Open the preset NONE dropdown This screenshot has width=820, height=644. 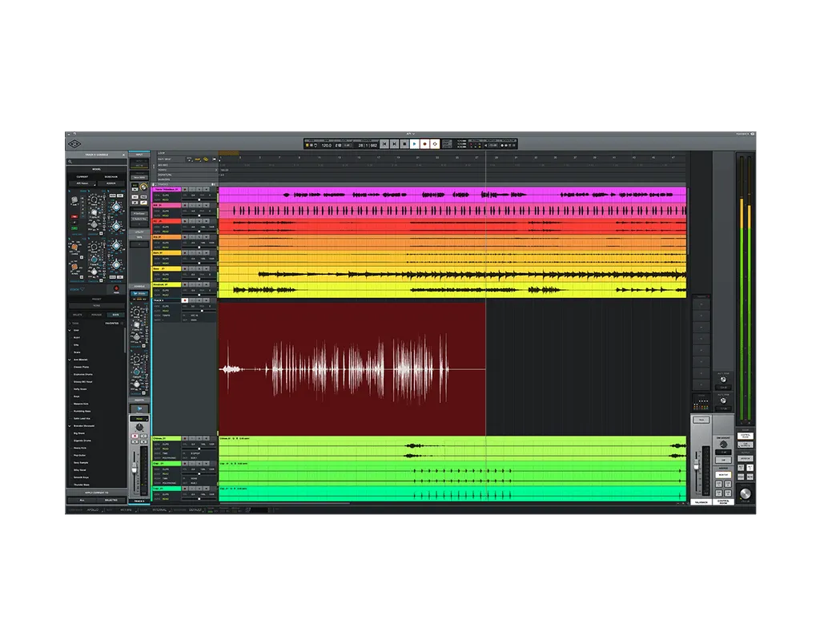pos(97,305)
